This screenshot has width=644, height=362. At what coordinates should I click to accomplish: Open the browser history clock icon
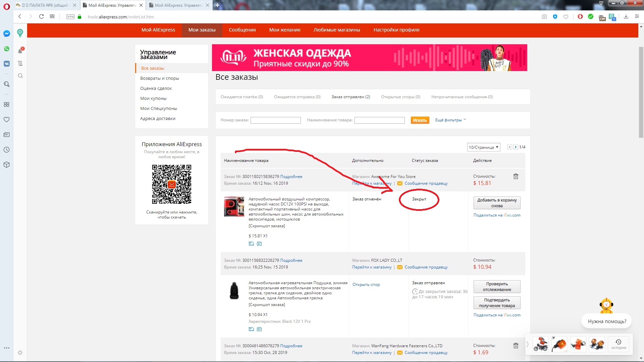pos(6,150)
